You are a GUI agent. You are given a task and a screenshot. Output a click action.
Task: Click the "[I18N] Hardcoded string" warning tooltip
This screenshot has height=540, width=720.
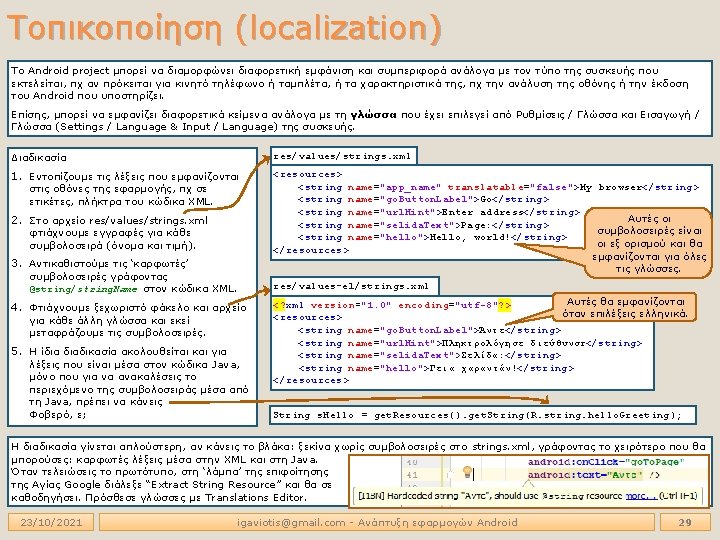click(x=527, y=496)
